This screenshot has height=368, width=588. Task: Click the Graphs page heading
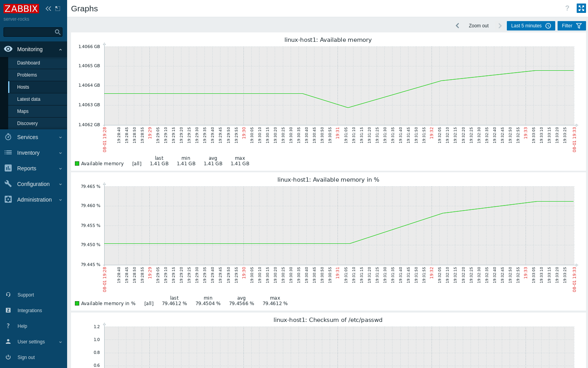click(x=84, y=9)
